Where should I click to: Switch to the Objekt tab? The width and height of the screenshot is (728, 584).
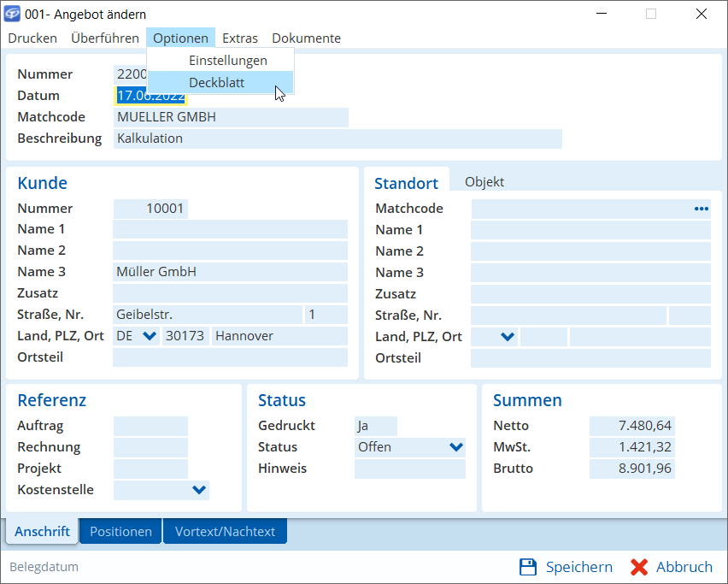pos(484,182)
